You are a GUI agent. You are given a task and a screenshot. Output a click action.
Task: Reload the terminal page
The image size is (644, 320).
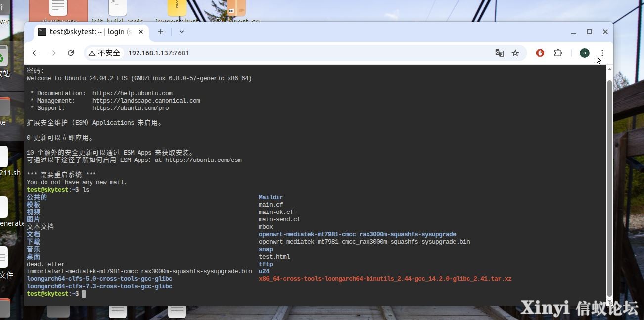point(71,53)
